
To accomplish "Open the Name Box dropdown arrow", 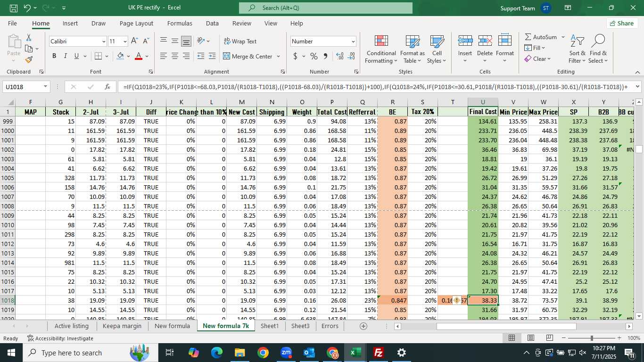I will [45, 87].
